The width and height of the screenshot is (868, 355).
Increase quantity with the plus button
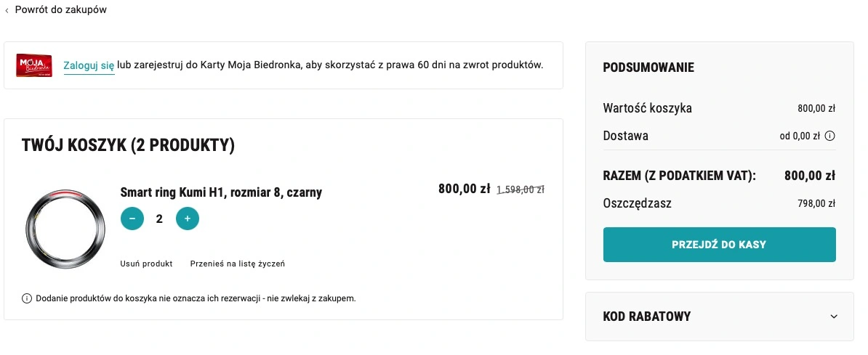(188, 219)
